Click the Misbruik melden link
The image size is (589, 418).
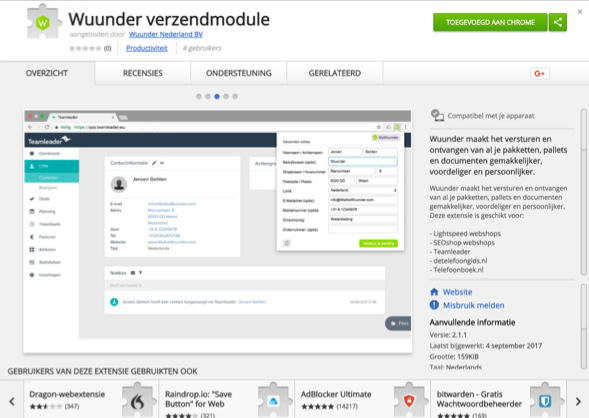point(473,305)
